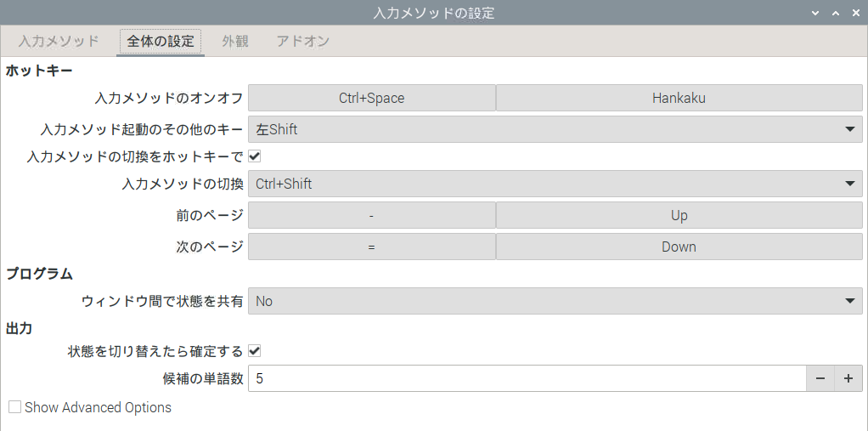Viewport: 868px width, 431px height.
Task: Switch to the 入力メソッド tab
Action: click(x=58, y=41)
